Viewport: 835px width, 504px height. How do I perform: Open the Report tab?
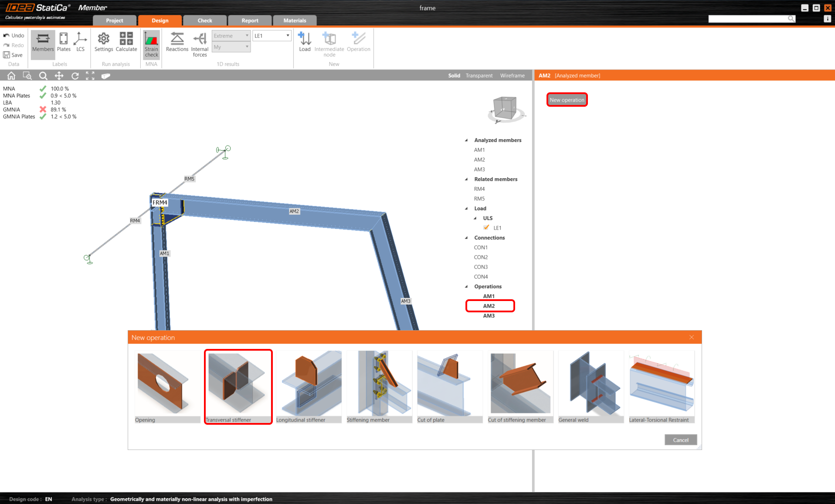click(250, 20)
